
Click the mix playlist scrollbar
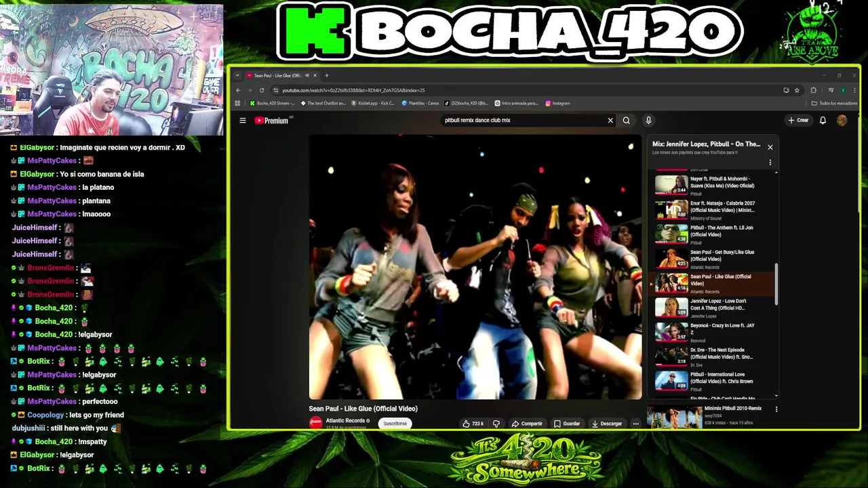[x=776, y=285]
